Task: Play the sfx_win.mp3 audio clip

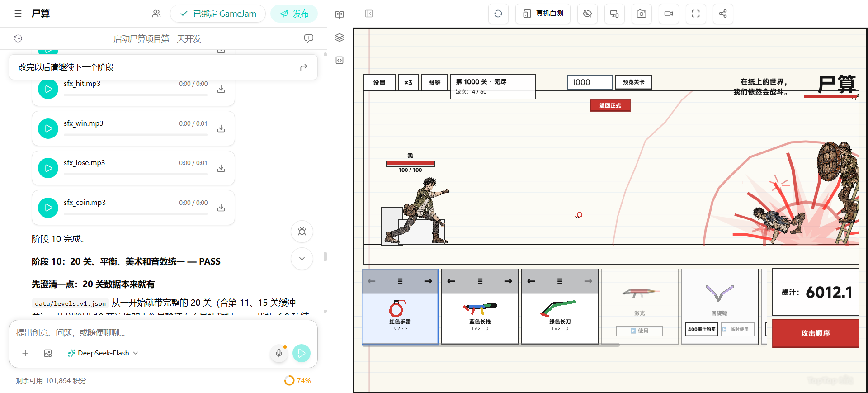Action: tap(48, 129)
